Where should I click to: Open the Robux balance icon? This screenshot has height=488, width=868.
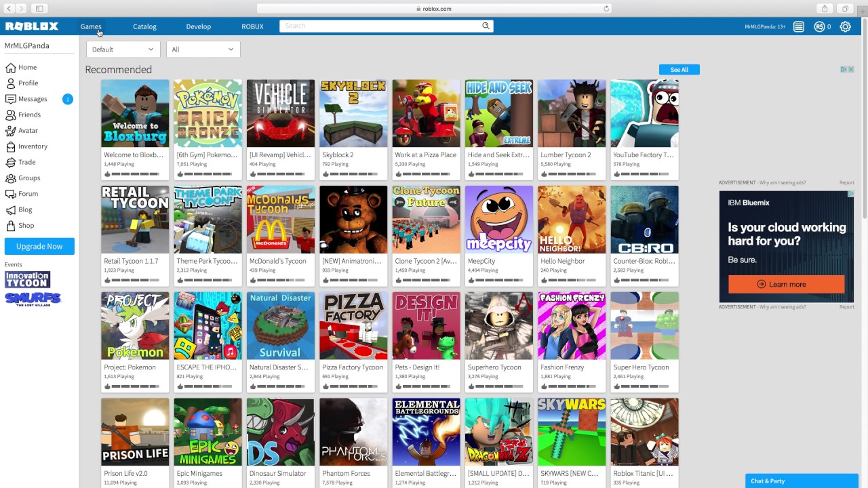tap(819, 26)
